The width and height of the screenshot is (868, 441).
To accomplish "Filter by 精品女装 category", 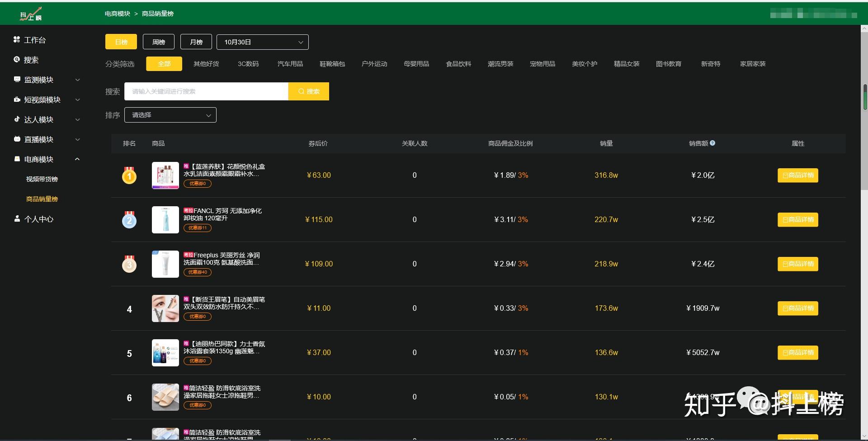I will coord(627,64).
